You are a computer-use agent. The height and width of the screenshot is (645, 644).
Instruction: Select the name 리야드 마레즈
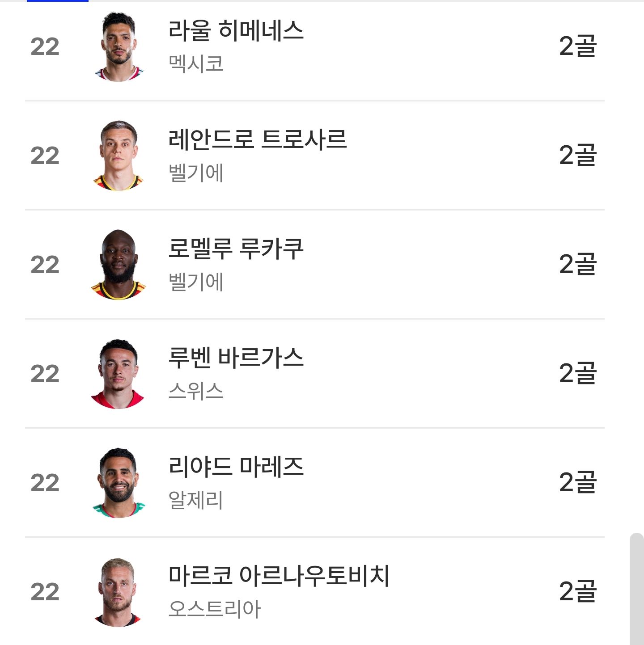tap(236, 467)
